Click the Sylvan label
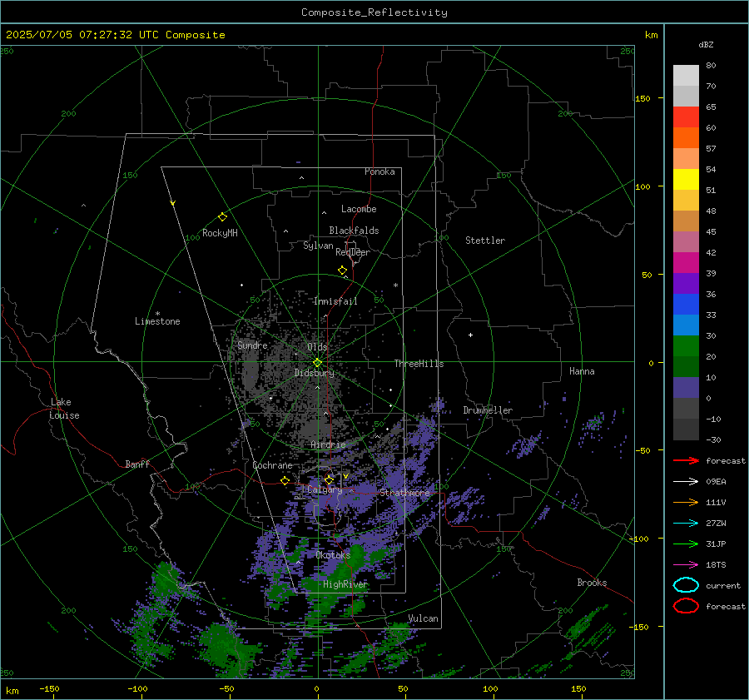 tap(318, 246)
